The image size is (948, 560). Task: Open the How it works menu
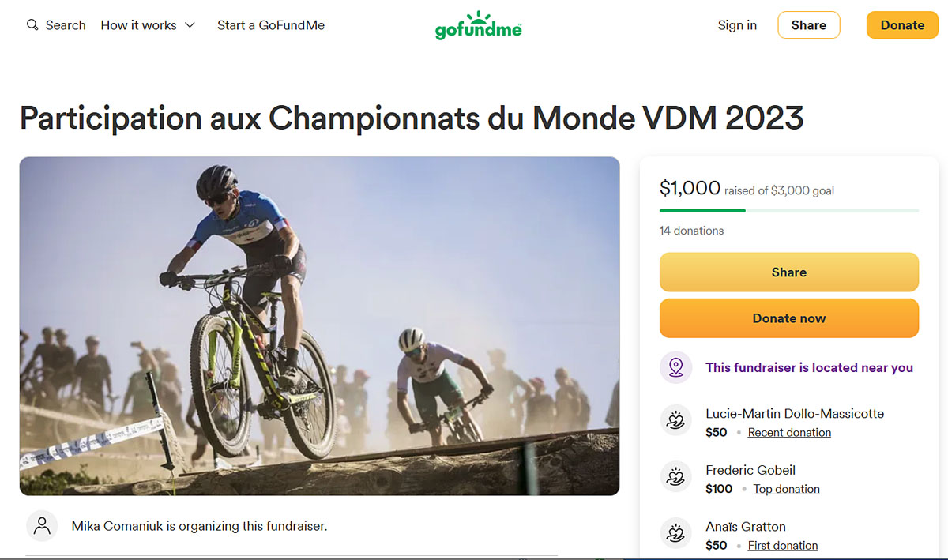(x=139, y=25)
